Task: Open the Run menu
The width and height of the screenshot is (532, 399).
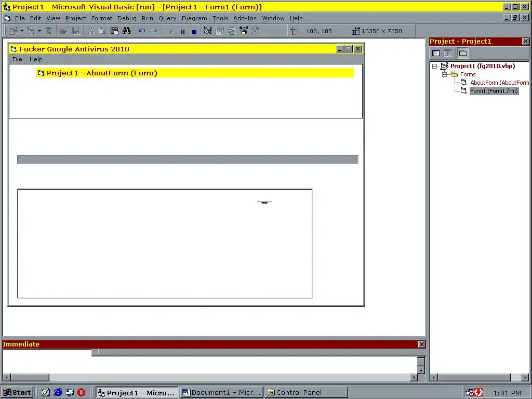Action: click(x=147, y=18)
